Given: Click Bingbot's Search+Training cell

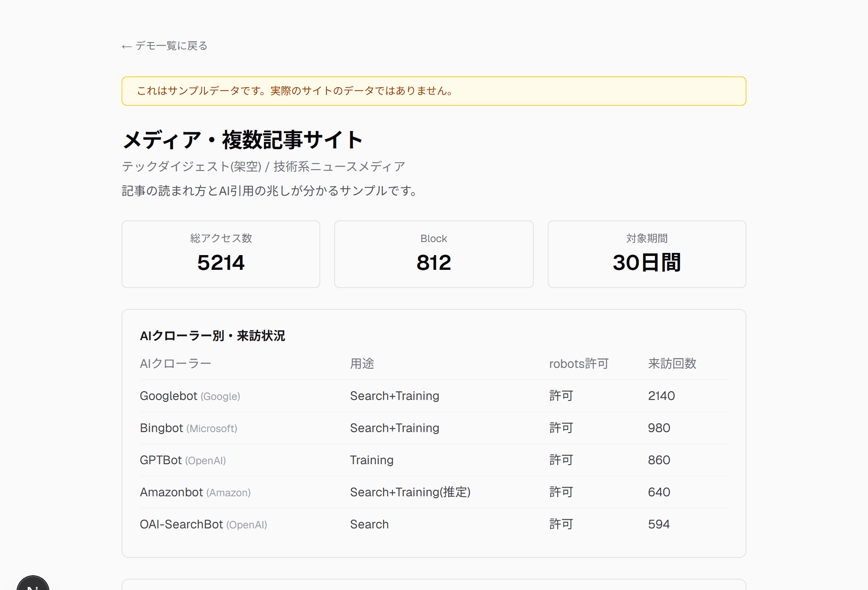Looking at the screenshot, I should pos(395,428).
